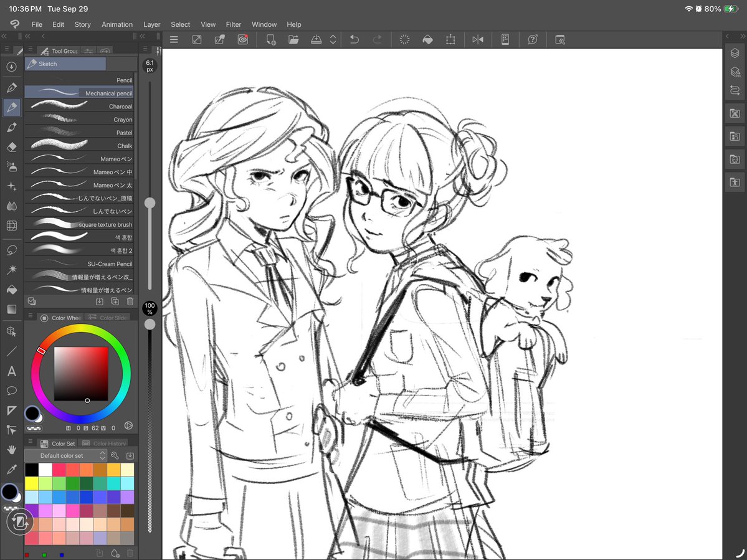Select the Text tool

[x=12, y=371]
